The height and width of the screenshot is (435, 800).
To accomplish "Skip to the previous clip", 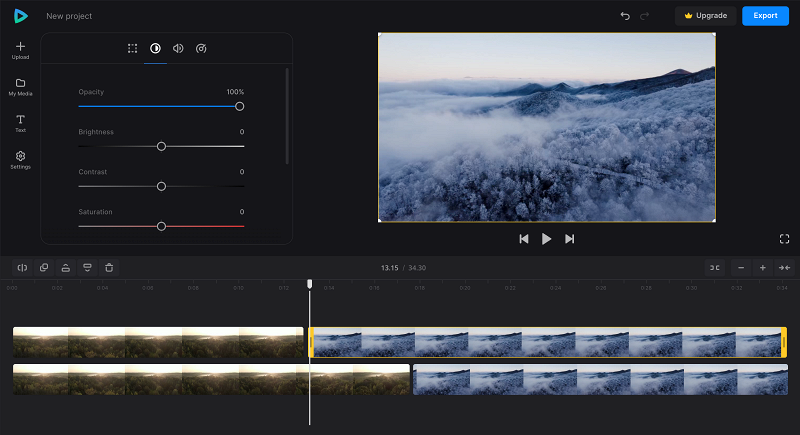I will [523, 239].
